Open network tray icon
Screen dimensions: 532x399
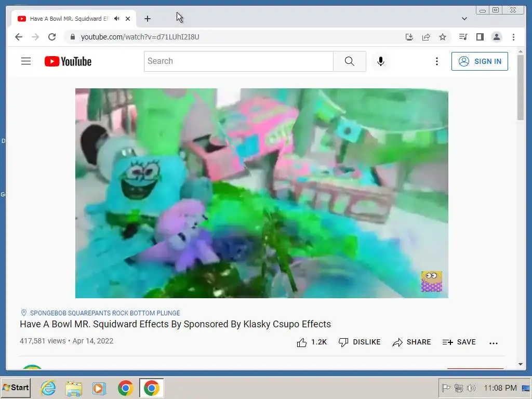click(459, 388)
